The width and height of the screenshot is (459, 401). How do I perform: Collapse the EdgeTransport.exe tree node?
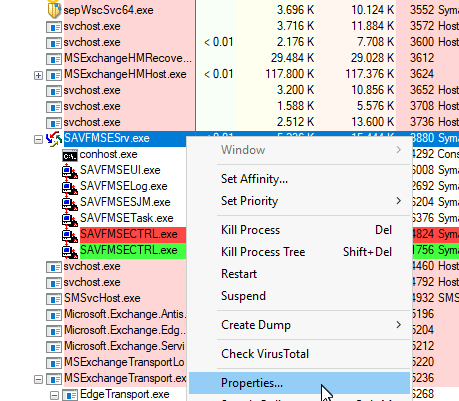point(54,396)
